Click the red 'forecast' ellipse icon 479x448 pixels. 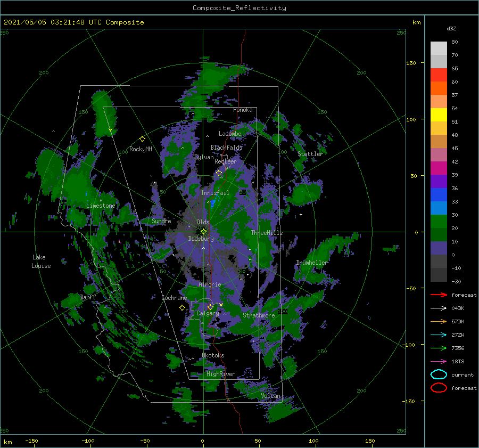[x=439, y=388]
